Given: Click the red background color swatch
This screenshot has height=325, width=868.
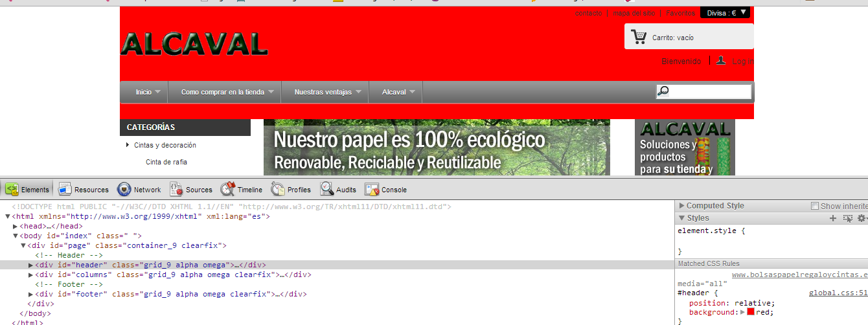Looking at the screenshot, I should click(x=751, y=312).
